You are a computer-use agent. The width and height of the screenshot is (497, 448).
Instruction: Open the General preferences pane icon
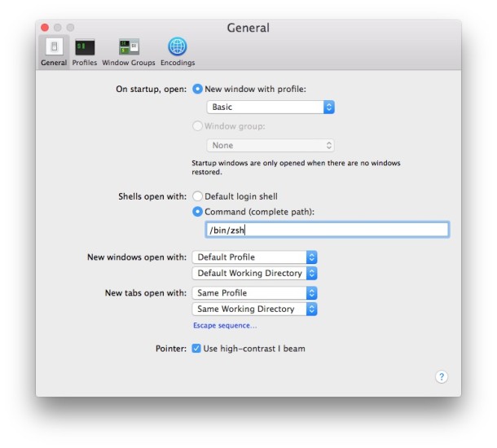[x=54, y=47]
